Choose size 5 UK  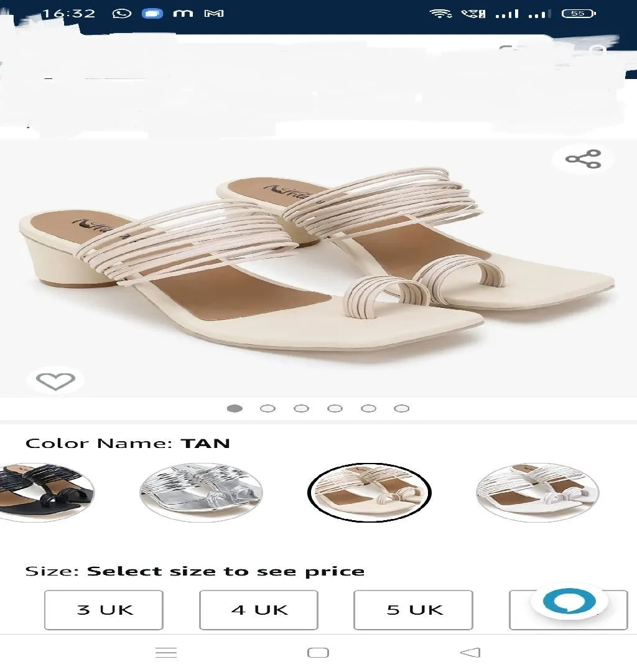pyautogui.click(x=414, y=610)
